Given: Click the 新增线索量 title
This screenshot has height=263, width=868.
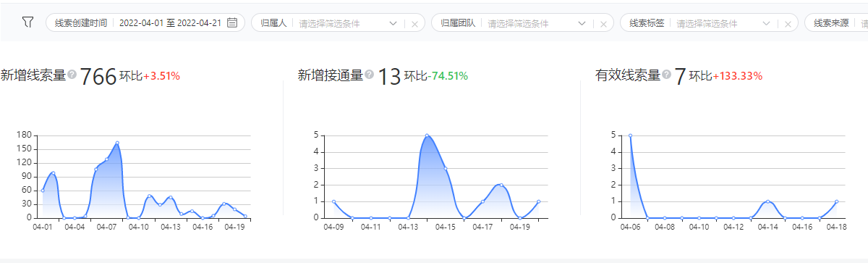Looking at the screenshot, I should coord(33,75).
